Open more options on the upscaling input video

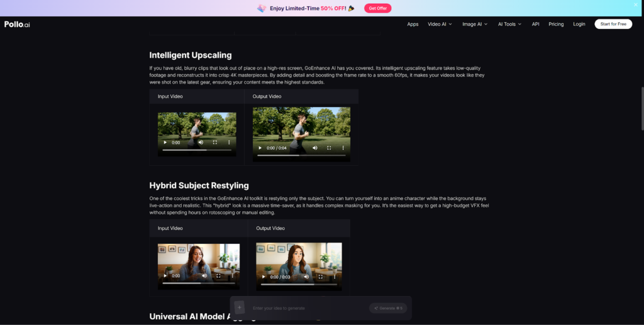(x=229, y=143)
